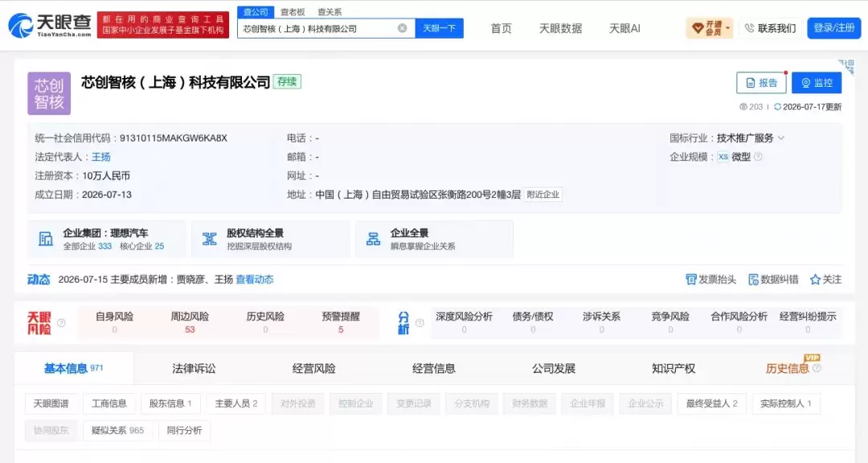Switch to the 历史信息 VIP tab
The width and height of the screenshot is (868, 463).
tap(787, 368)
